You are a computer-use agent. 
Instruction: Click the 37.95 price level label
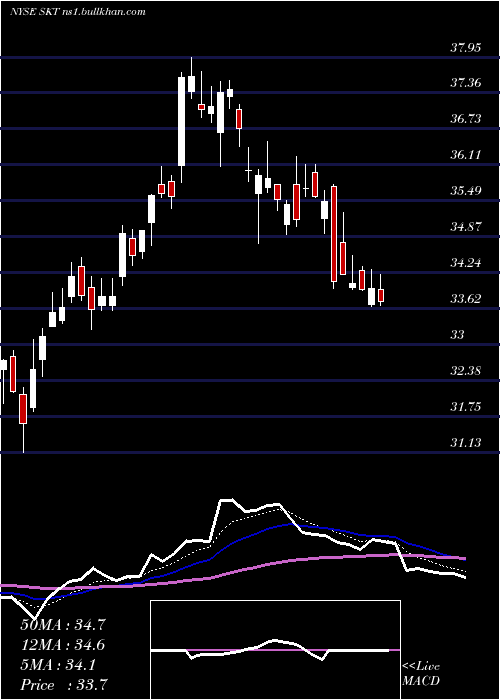click(465, 47)
